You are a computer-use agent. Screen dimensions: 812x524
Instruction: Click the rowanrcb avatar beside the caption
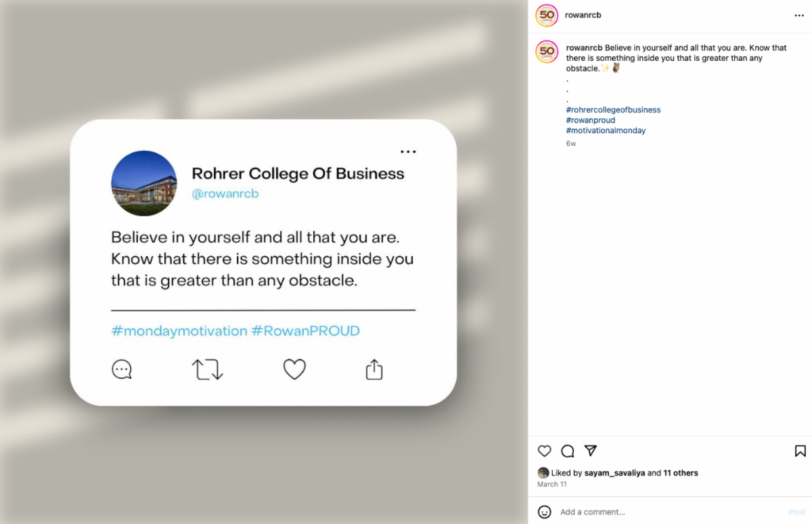547,52
